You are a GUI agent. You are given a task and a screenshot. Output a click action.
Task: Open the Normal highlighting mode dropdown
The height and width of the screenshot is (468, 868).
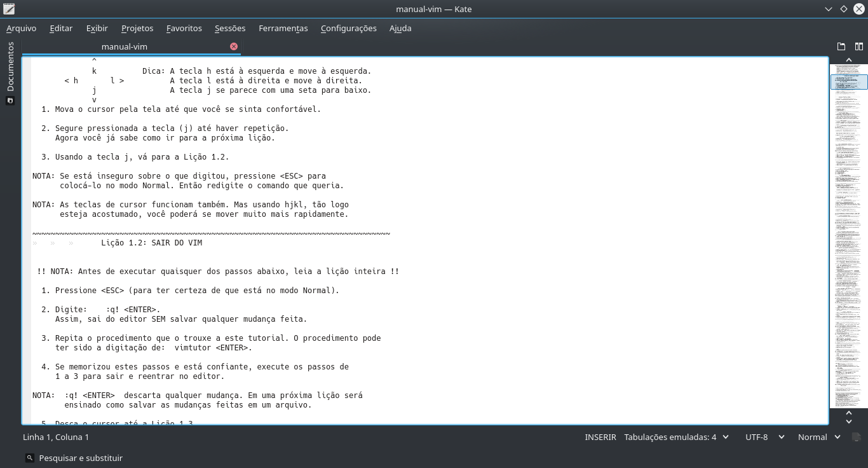pos(819,437)
